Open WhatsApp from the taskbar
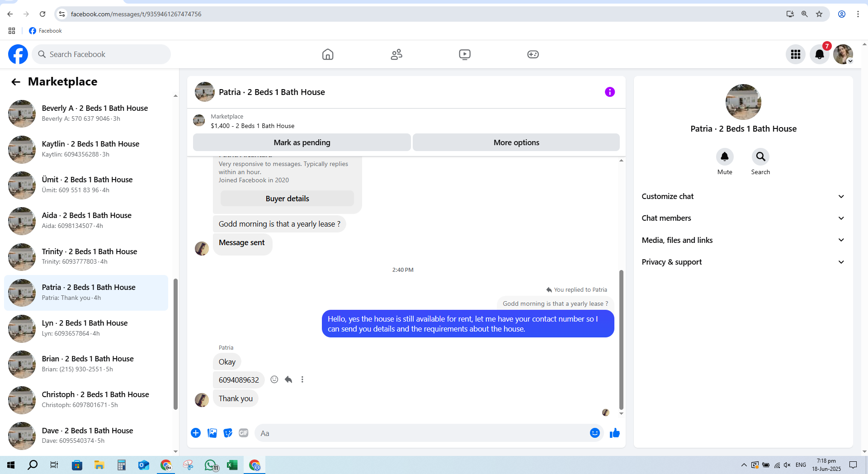The image size is (868, 474). 211,465
